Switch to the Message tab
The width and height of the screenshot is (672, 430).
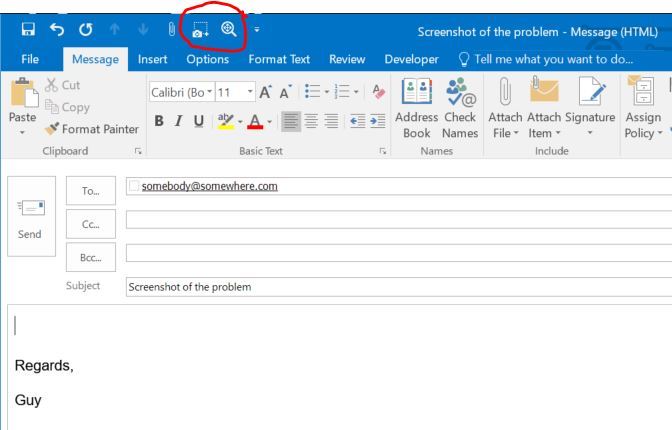95,59
